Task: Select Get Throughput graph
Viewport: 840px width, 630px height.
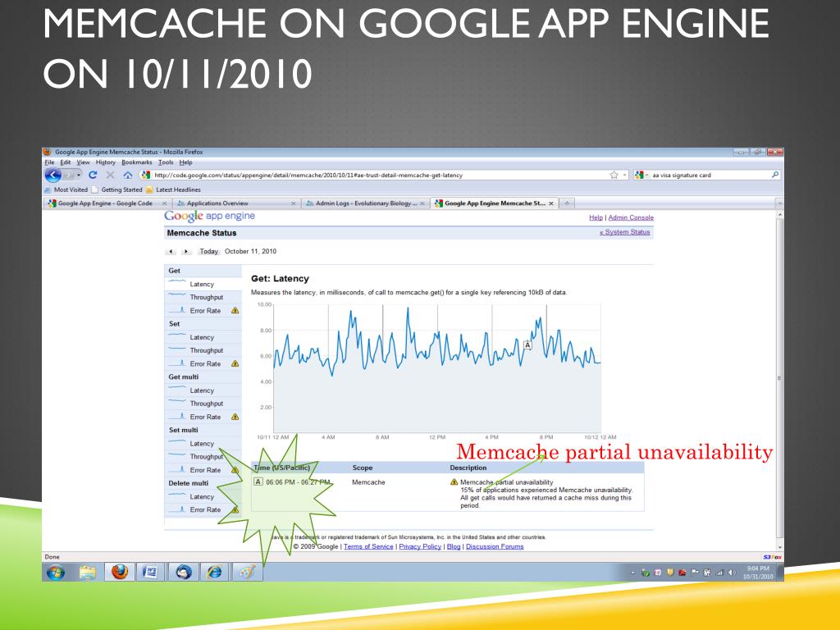Action: 203,297
